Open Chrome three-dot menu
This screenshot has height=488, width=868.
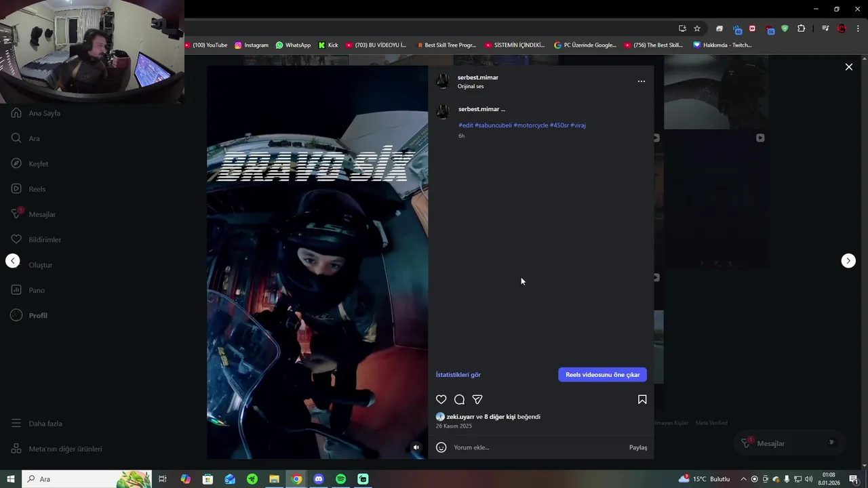(x=859, y=28)
